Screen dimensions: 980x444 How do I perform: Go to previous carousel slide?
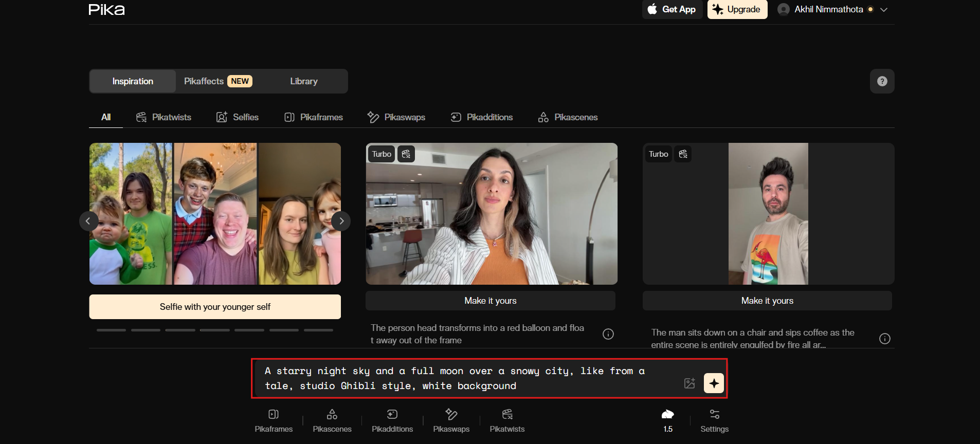click(88, 221)
